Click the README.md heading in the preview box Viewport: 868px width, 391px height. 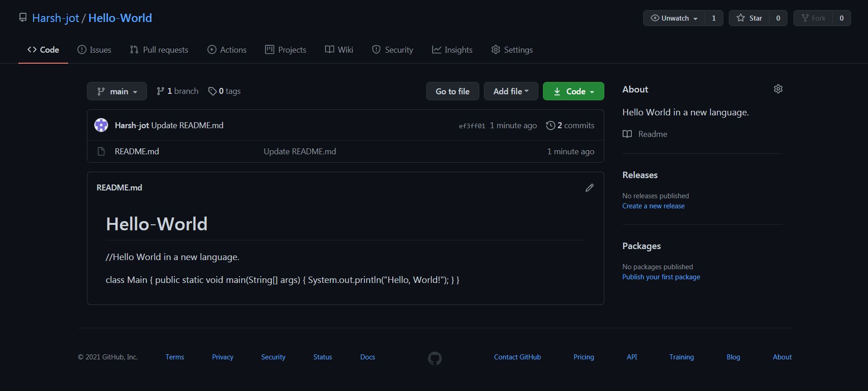point(119,188)
